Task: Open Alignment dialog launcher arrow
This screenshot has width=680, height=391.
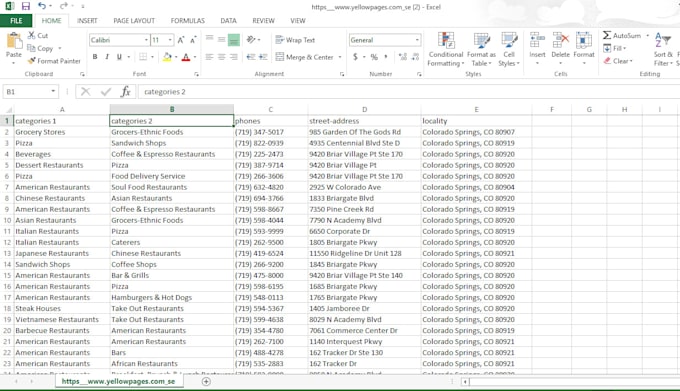Action: [342, 75]
